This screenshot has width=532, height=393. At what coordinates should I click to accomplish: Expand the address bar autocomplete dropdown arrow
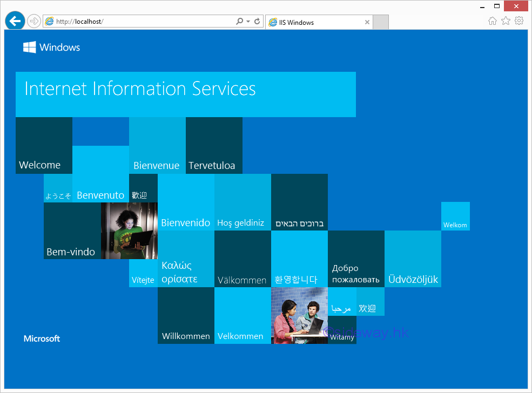click(248, 22)
